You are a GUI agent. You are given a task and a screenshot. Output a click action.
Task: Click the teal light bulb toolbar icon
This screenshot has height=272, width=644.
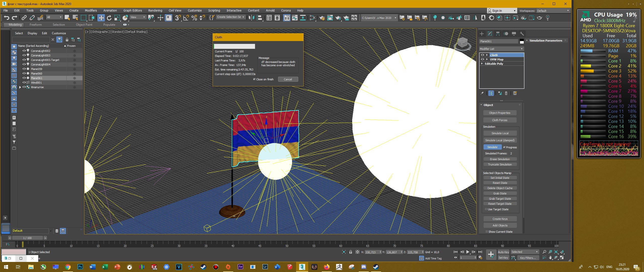435,18
